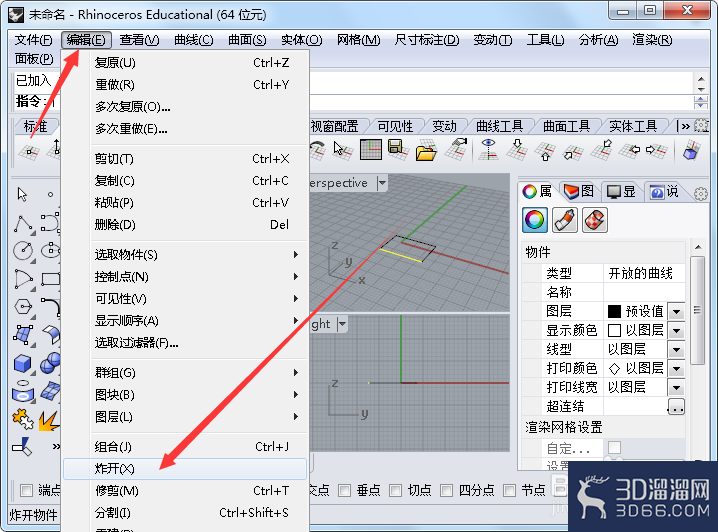Image resolution: width=718 pixels, height=532 pixels.
Task: Switch to the 图 layers panel tab
Action: click(579, 191)
